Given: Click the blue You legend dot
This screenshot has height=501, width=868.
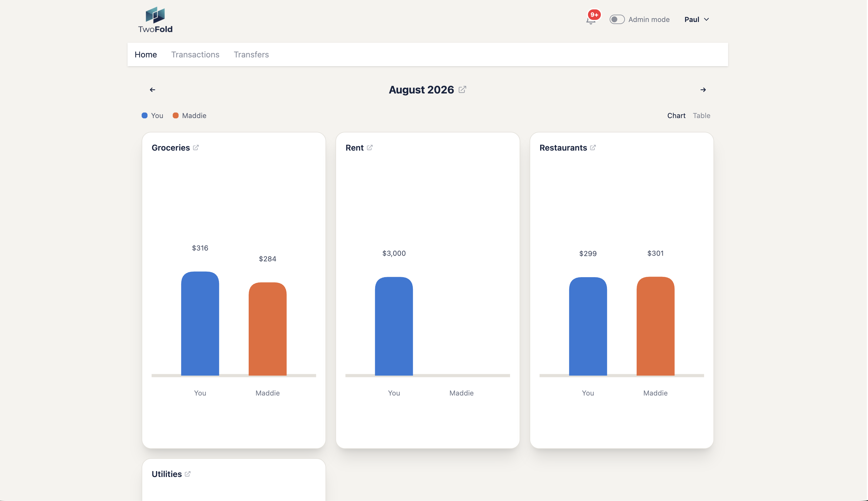Looking at the screenshot, I should tap(145, 116).
